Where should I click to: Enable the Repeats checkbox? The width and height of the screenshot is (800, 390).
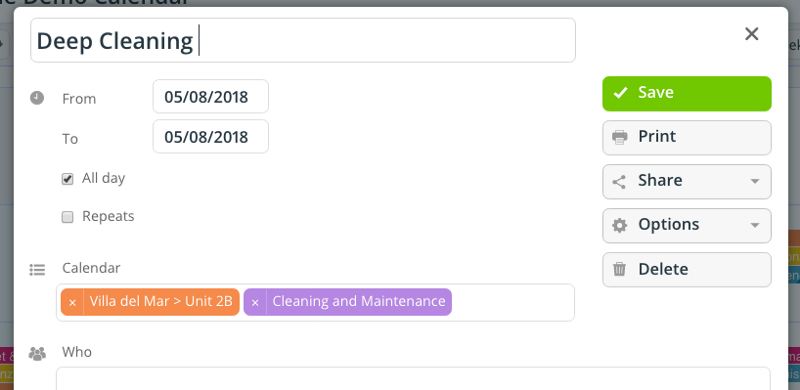[67, 217]
